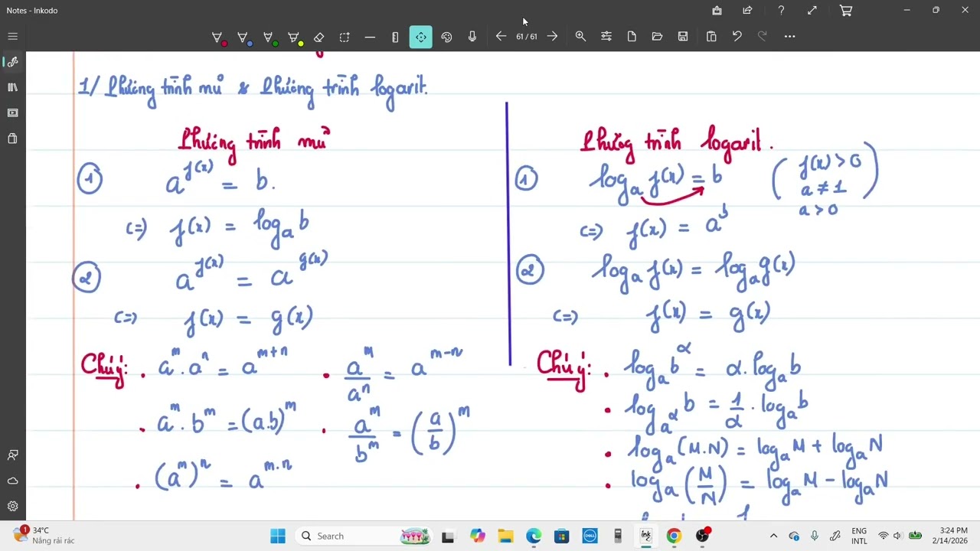Choose the eraser tool
This screenshot has width=980, height=551.
pos(319,37)
